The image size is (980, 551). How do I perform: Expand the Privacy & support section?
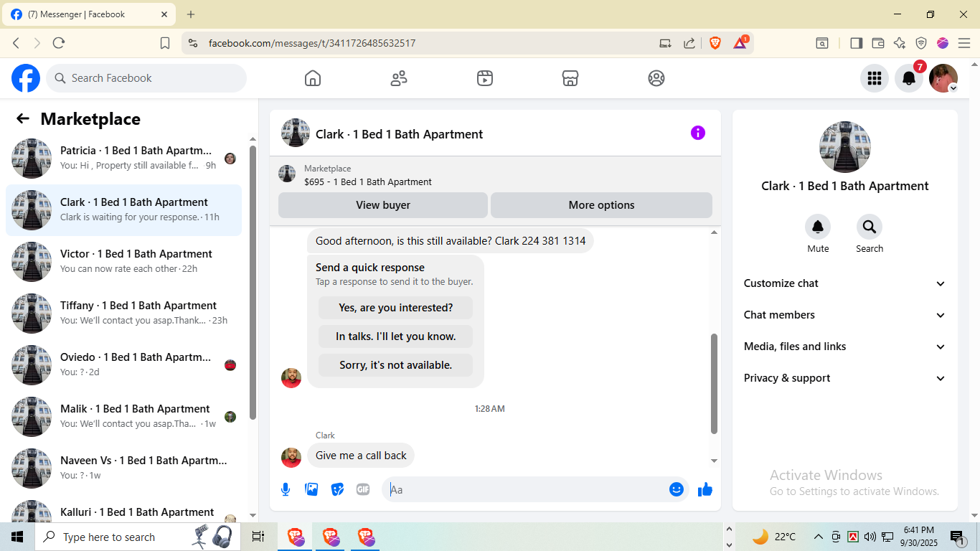(845, 378)
